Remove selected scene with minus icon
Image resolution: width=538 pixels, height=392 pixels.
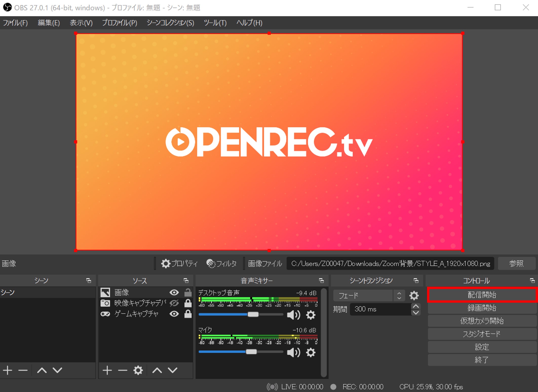[23, 370]
